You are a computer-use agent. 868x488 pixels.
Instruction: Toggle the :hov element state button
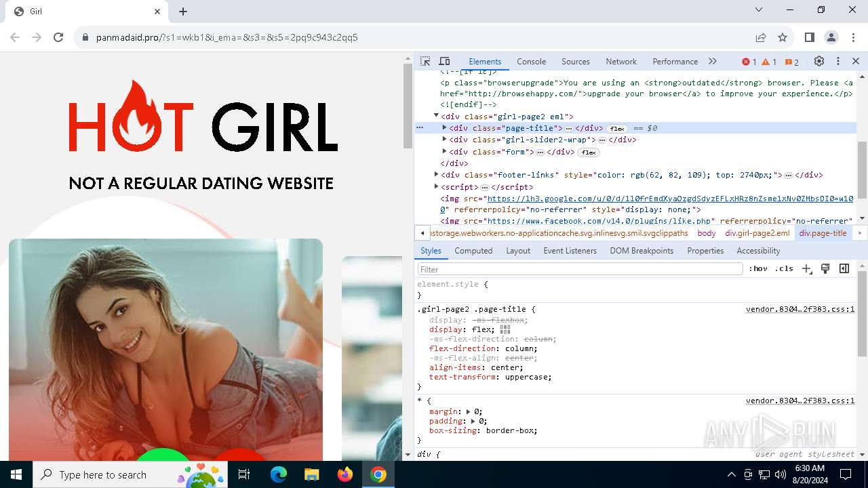coord(758,269)
